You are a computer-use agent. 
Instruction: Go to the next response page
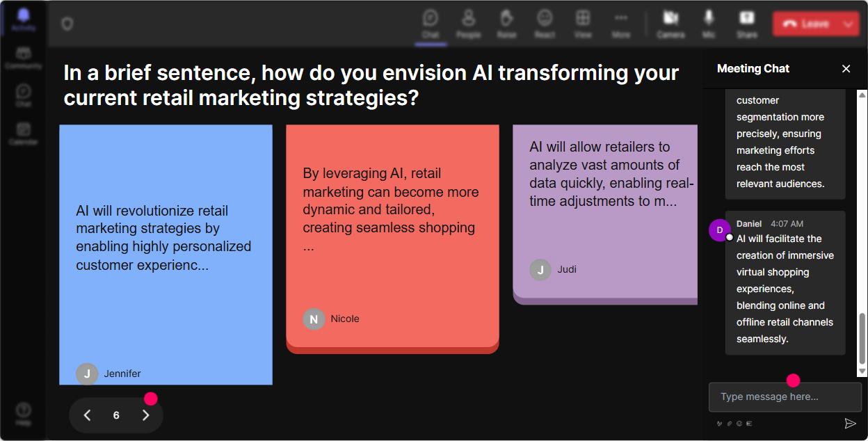[x=145, y=415]
